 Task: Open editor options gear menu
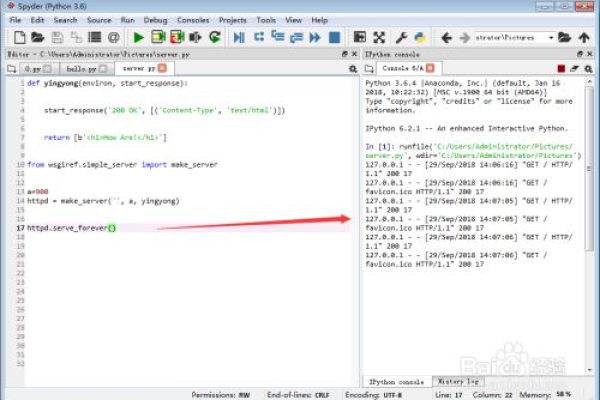[x=353, y=69]
